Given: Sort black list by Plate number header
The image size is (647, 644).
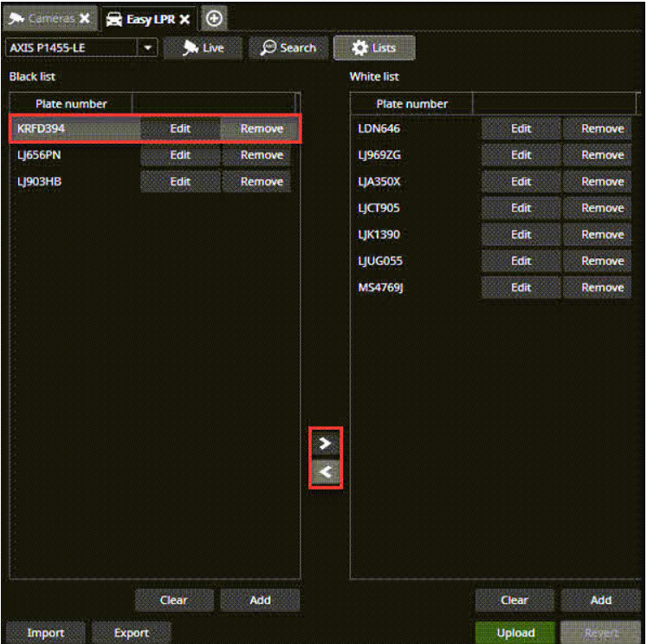Looking at the screenshot, I should [71, 104].
